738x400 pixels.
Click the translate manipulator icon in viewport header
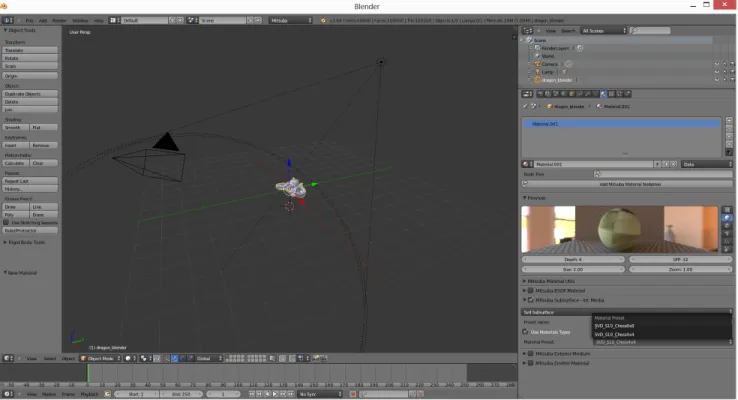(175, 359)
